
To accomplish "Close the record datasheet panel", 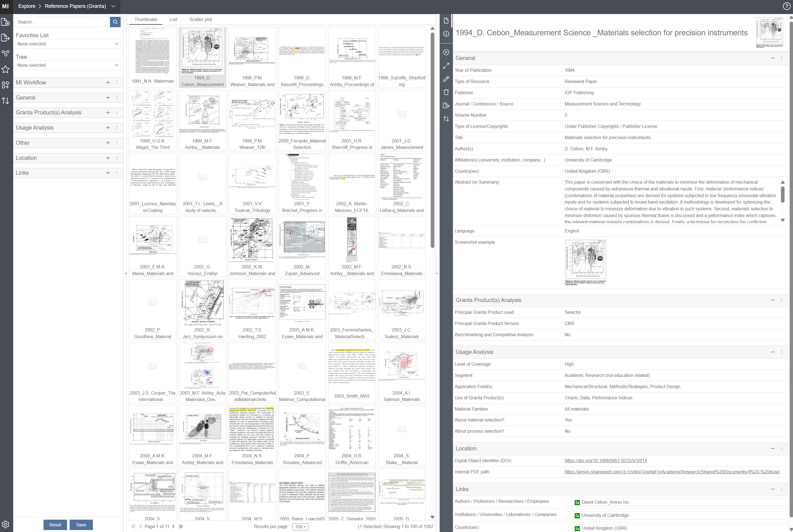I will tap(446, 52).
